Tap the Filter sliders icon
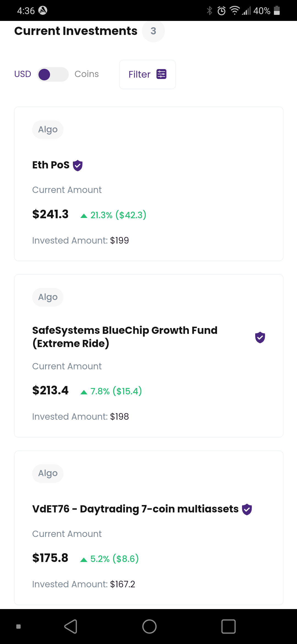Viewport: 297px width, 644px height. point(161,74)
